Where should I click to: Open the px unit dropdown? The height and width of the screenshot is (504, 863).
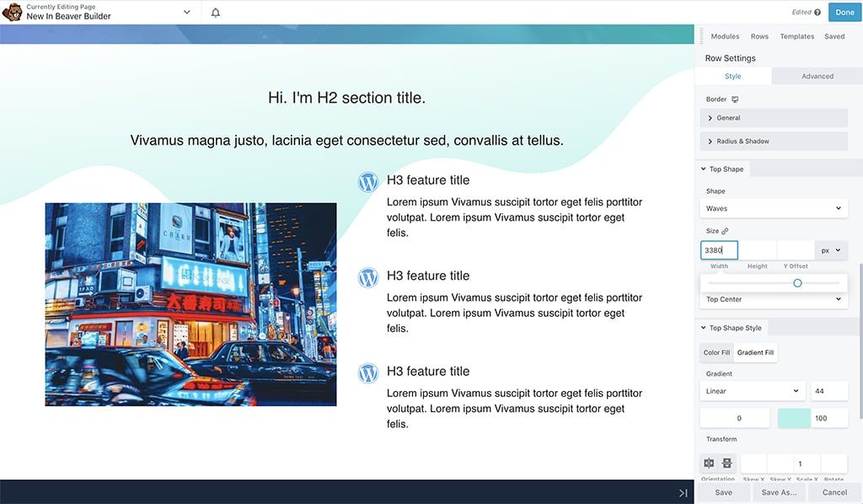point(831,250)
